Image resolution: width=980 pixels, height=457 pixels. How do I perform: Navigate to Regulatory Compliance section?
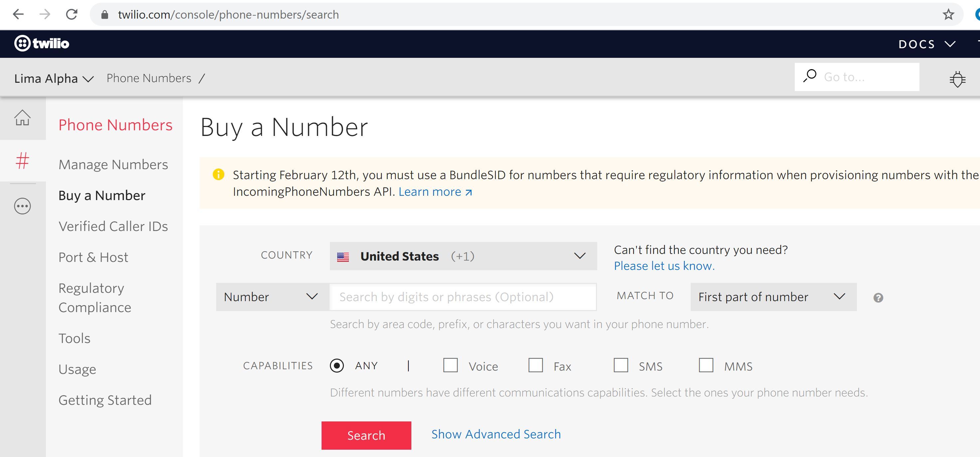pyautogui.click(x=96, y=297)
